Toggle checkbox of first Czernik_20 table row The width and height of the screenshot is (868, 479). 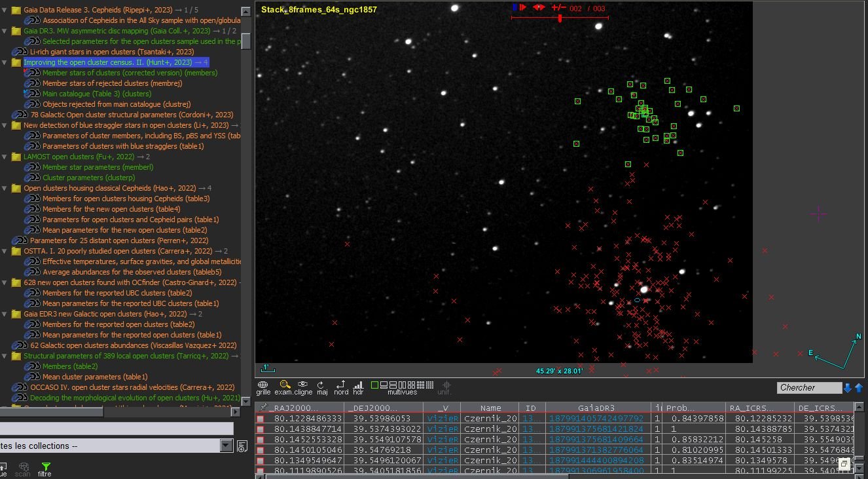261,419
